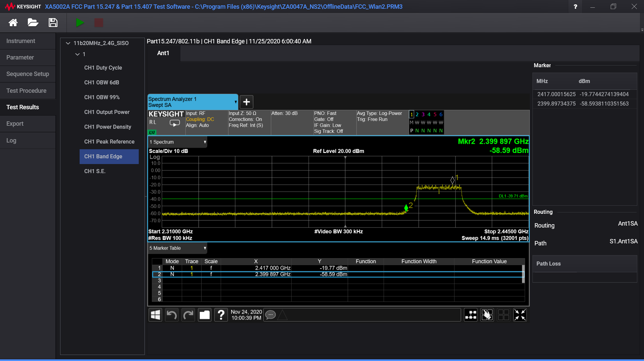Open the Spectrum Analyzer 1 dropdown
This screenshot has width=644, height=361.
tap(193, 102)
